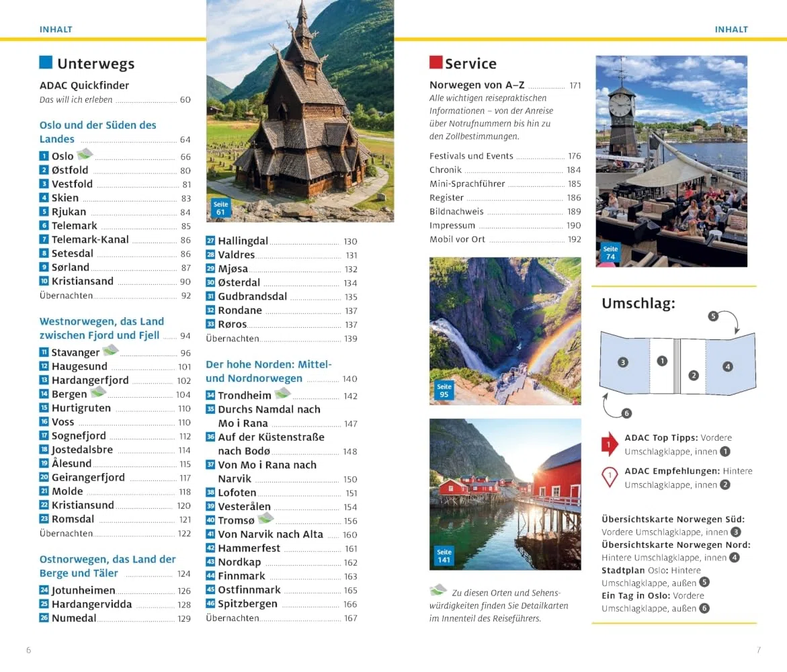Click the map icon next to Tromsø

pos(266,518)
